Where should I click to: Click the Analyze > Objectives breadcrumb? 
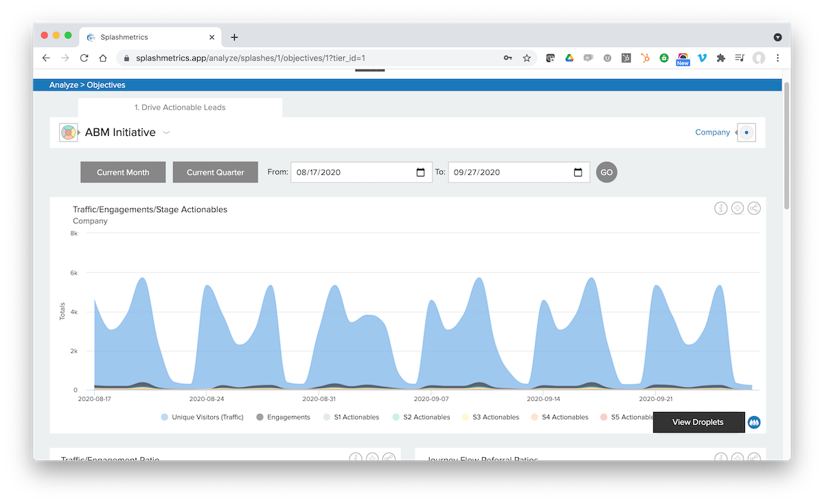[x=87, y=85]
